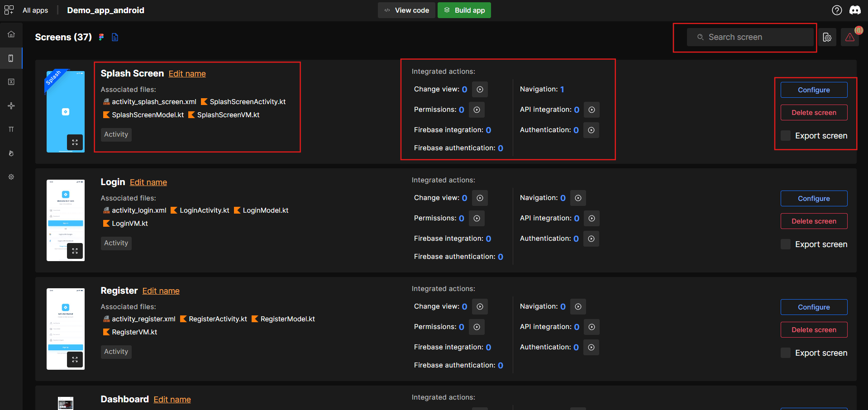Image resolution: width=868 pixels, height=410 pixels.
Task: Click the home icon in the sidebar
Action: (11, 34)
